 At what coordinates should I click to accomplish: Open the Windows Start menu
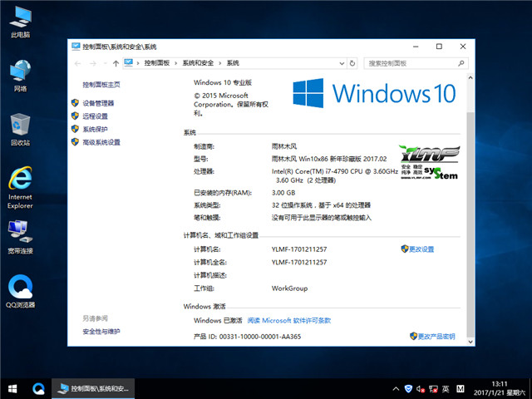click(x=12, y=389)
